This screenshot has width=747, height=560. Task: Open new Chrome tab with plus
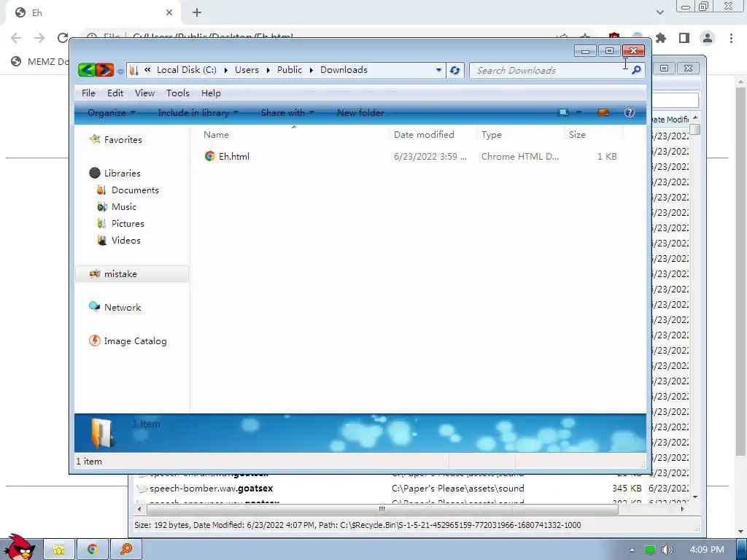coord(197,12)
